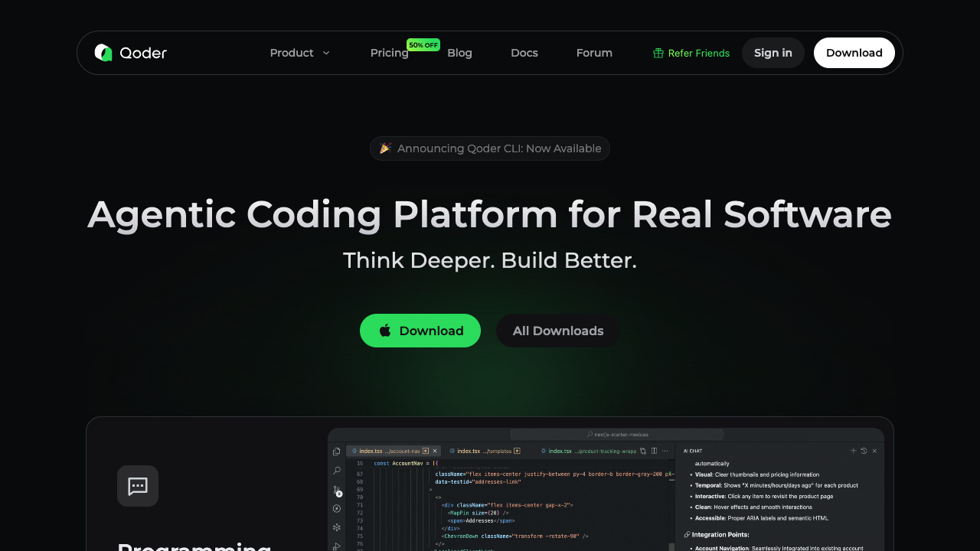Open the Docs page from the navbar
This screenshot has height=551, width=980.
point(524,53)
